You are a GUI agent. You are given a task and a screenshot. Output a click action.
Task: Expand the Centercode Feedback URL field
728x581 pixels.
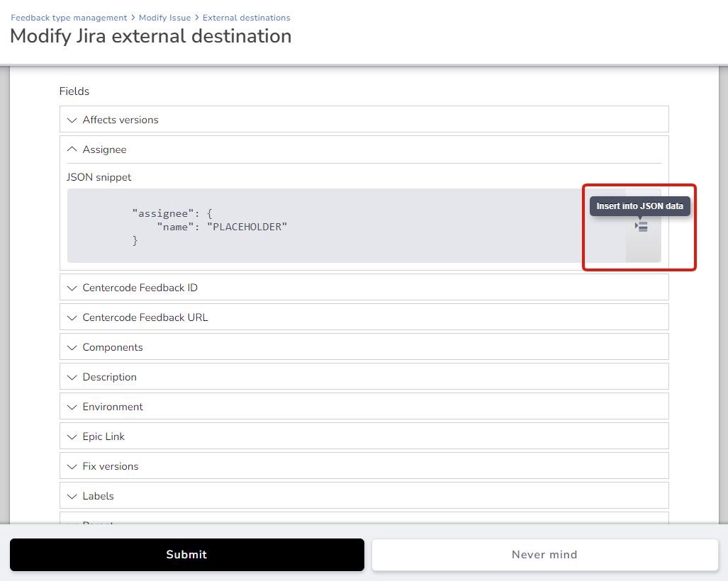click(x=364, y=317)
